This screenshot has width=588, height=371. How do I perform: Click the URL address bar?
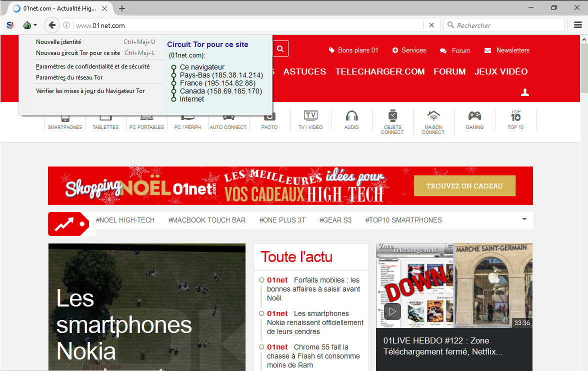(x=247, y=25)
